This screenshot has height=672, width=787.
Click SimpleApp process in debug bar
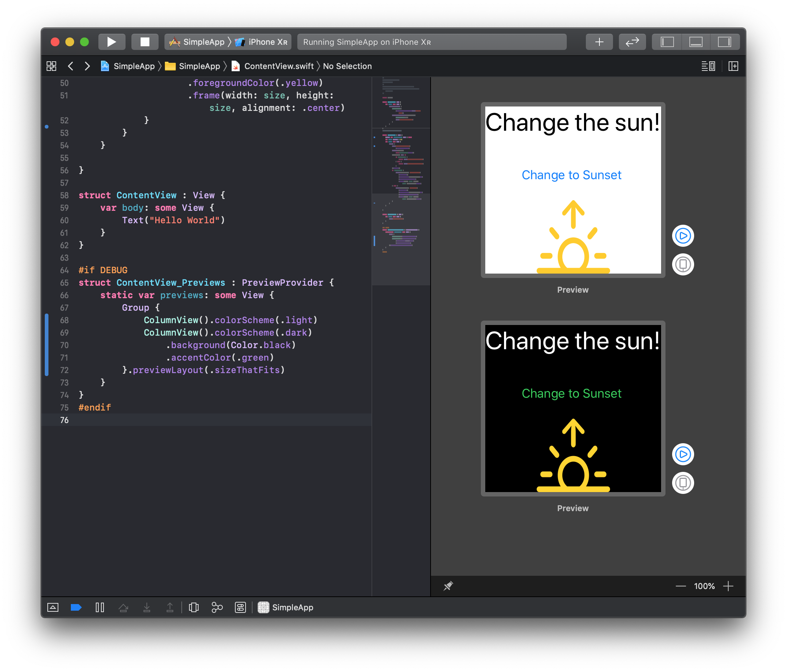[x=286, y=607]
